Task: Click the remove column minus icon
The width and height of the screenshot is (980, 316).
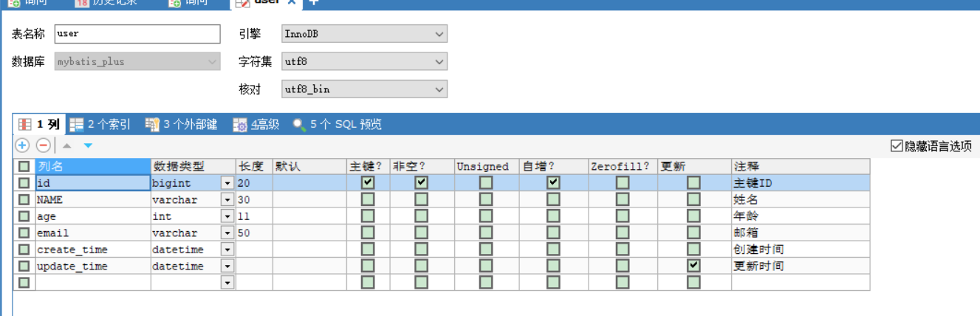Action: [43, 145]
